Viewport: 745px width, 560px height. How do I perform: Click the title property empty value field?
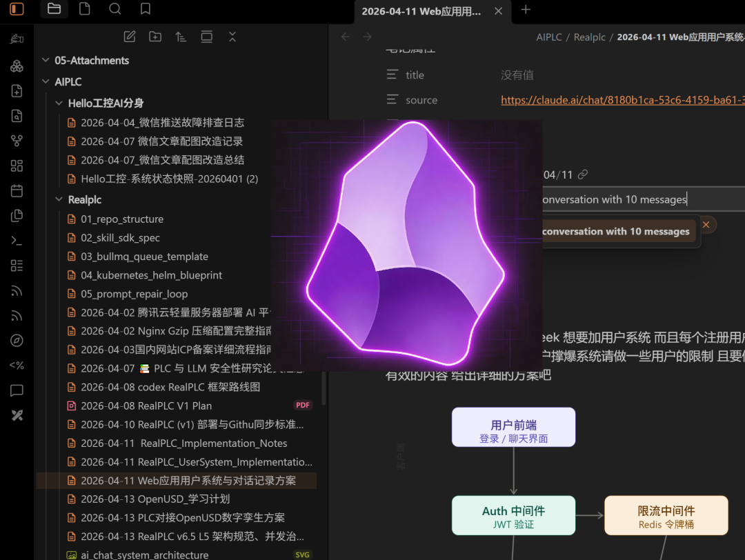(x=517, y=75)
